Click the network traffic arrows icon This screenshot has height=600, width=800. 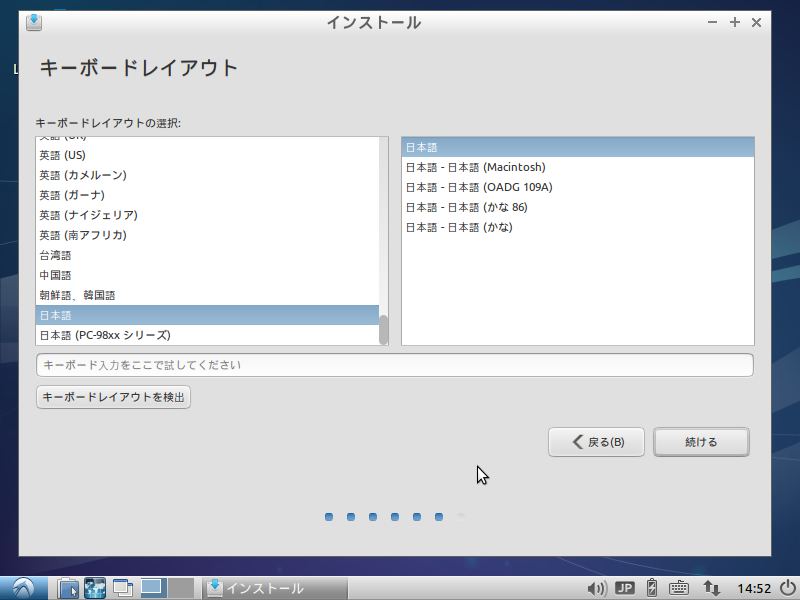710,588
